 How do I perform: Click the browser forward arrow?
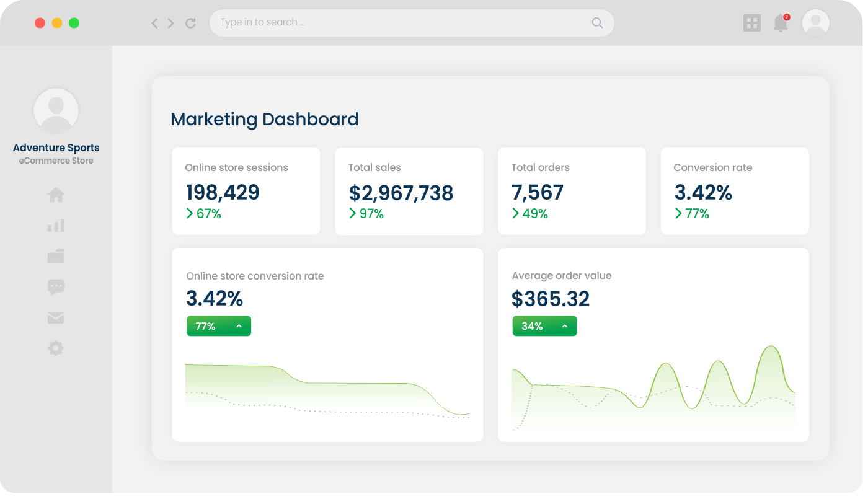[x=171, y=23]
